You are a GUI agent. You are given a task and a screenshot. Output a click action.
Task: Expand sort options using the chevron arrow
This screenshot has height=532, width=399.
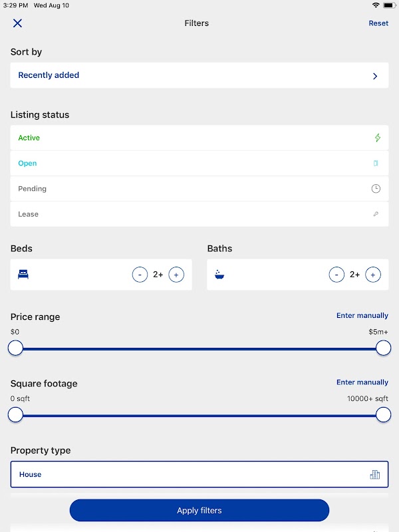(375, 76)
